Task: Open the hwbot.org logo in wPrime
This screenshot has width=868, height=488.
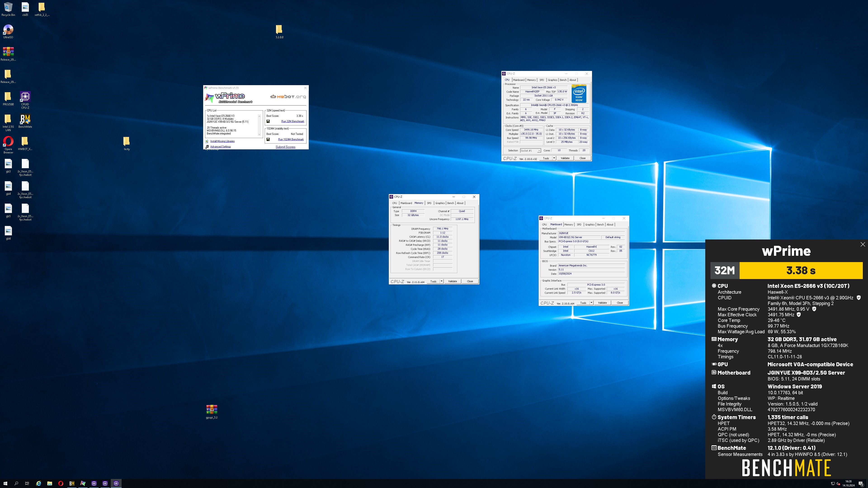Action: (288, 97)
